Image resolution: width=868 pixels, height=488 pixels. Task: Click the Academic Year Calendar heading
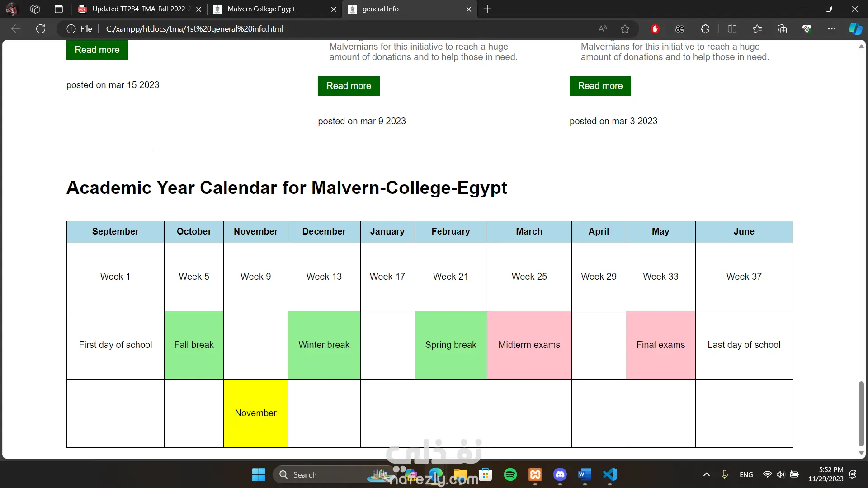point(287,188)
